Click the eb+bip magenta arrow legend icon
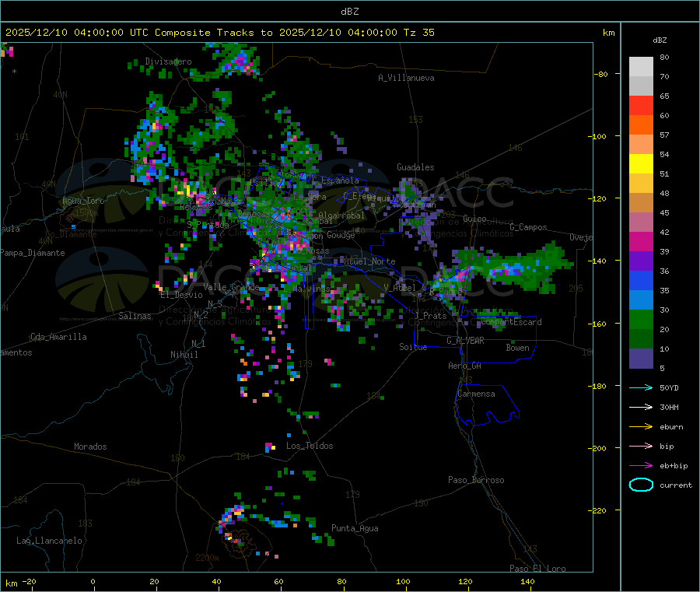Viewport: 700px width, 592px height. point(641,466)
